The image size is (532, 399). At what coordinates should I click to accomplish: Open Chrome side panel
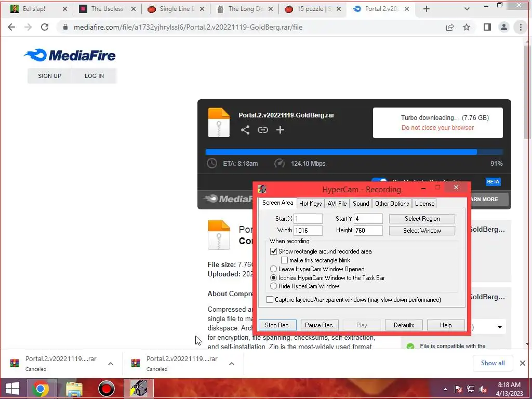[487, 27]
